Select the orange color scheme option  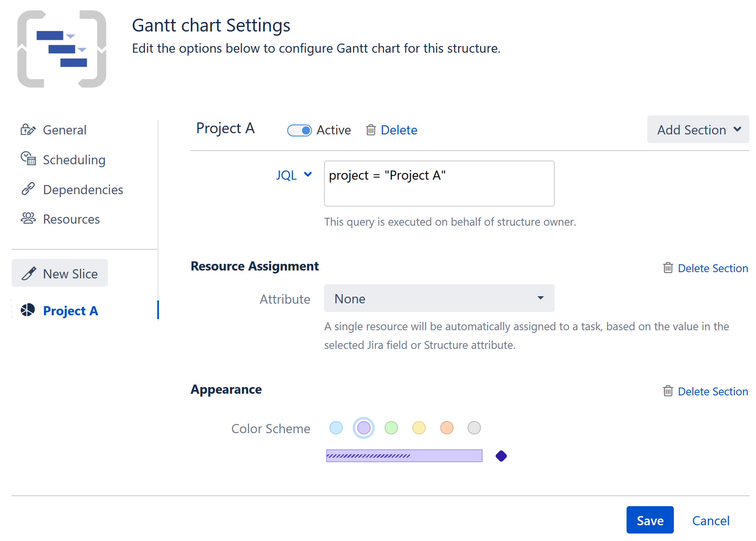pos(446,428)
